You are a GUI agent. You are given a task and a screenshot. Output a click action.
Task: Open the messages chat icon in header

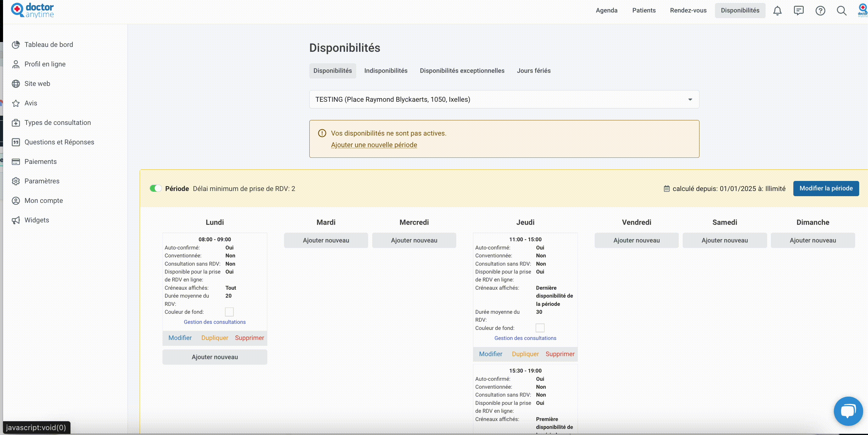[799, 10]
